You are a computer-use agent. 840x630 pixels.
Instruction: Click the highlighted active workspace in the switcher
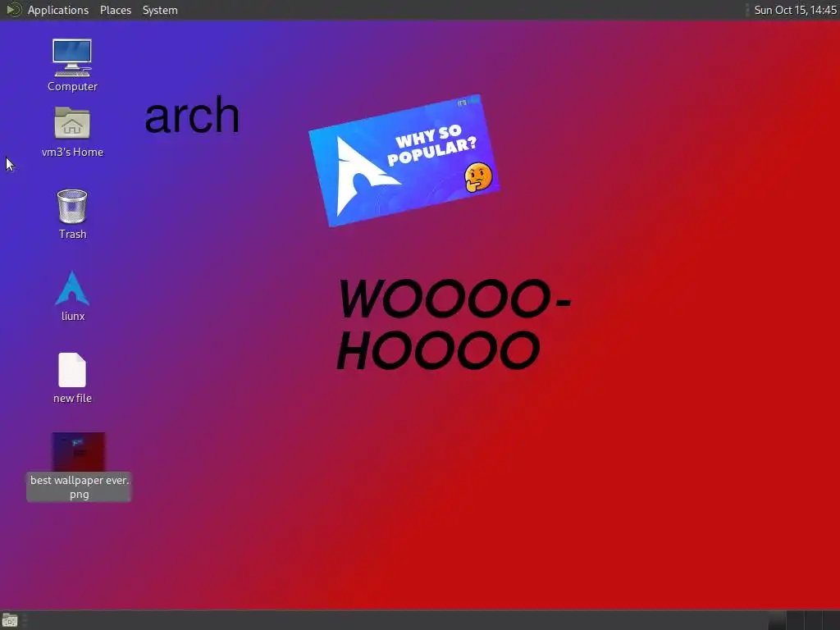pos(777,620)
